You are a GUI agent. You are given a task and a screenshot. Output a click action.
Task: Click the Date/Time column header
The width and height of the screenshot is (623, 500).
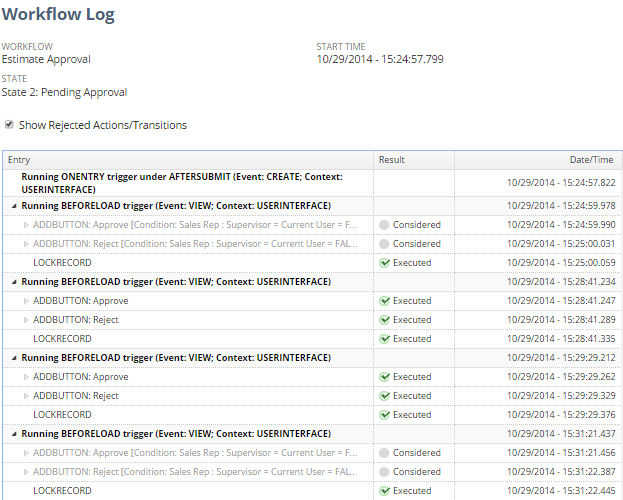click(x=538, y=160)
